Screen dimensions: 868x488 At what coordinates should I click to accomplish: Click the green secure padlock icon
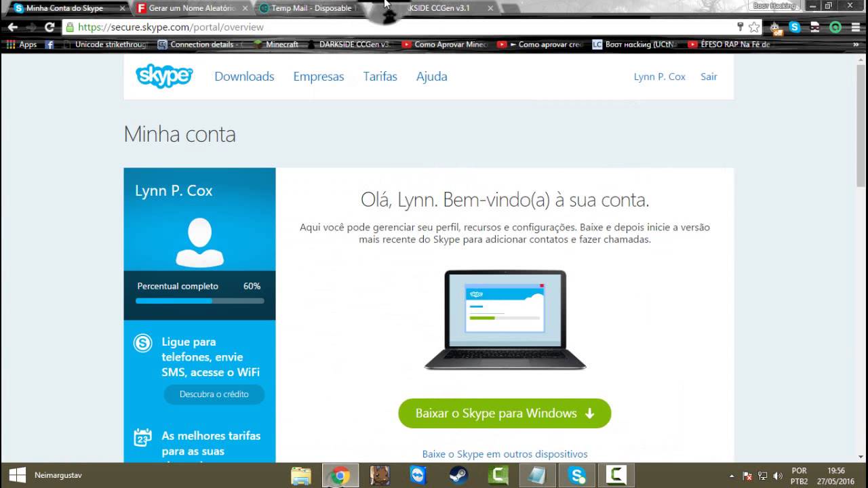tap(69, 27)
